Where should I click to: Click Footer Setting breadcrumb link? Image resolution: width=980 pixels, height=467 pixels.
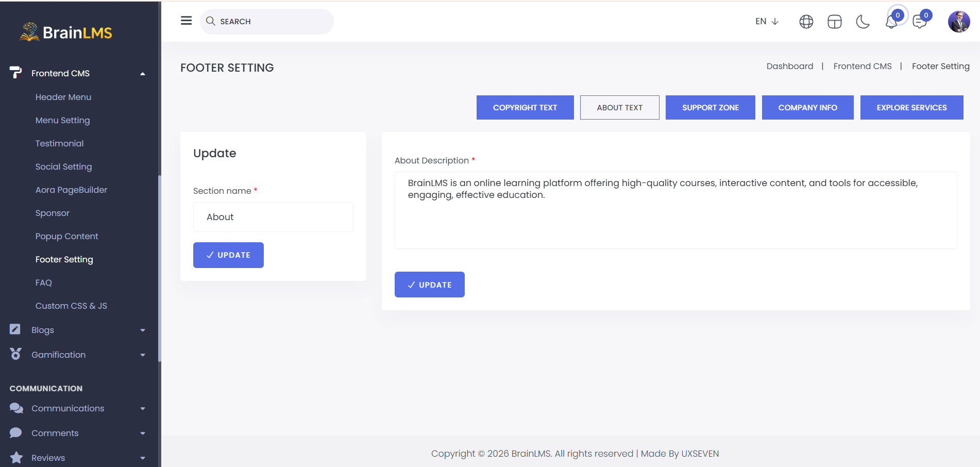coord(940,66)
